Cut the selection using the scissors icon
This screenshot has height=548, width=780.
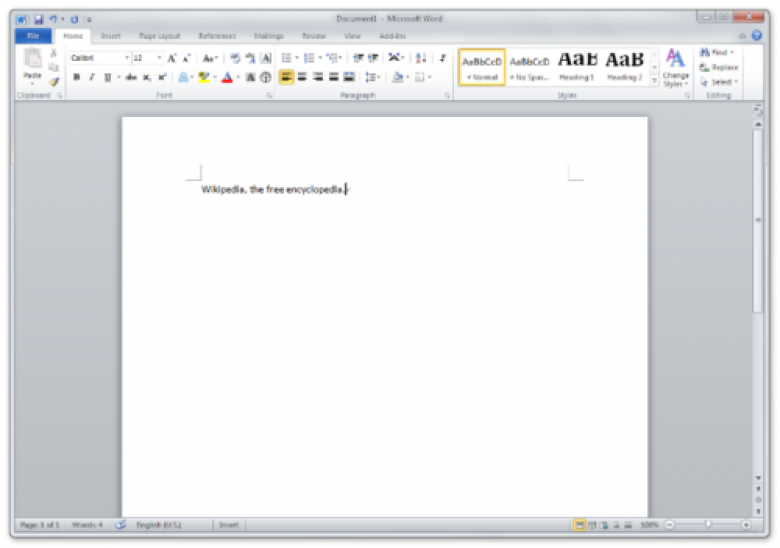tap(54, 53)
